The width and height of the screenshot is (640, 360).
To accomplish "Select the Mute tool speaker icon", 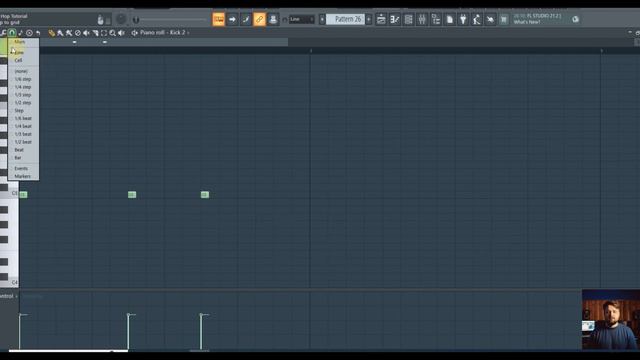I will 86,33.
